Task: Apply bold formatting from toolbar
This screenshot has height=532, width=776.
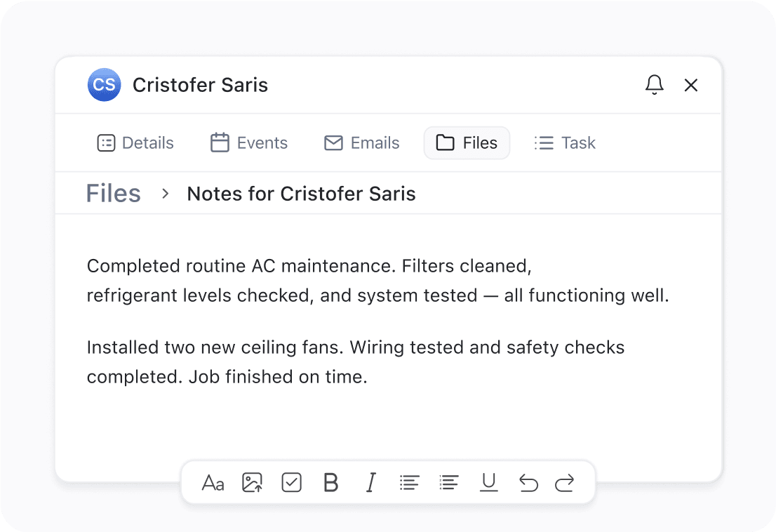Action: 330,483
